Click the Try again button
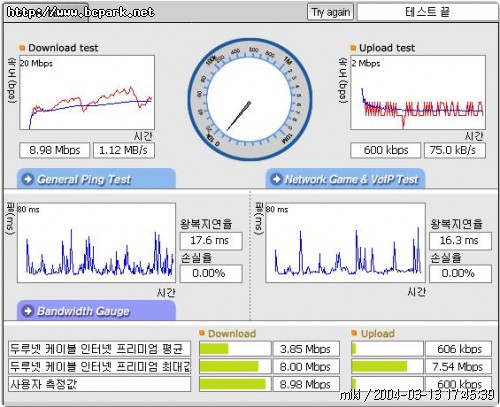Viewport: 500px width, 407px height. coord(330,12)
